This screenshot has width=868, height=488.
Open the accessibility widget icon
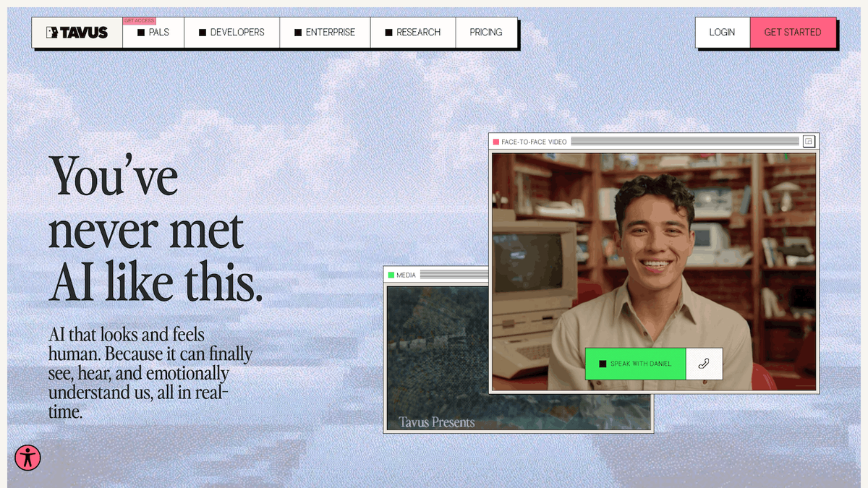(28, 458)
